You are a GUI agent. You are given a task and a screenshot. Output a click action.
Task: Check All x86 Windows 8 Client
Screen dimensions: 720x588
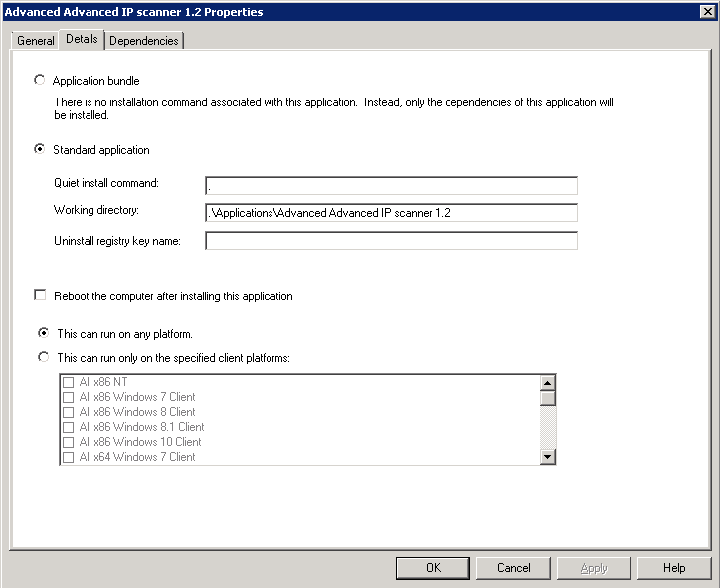tap(68, 412)
